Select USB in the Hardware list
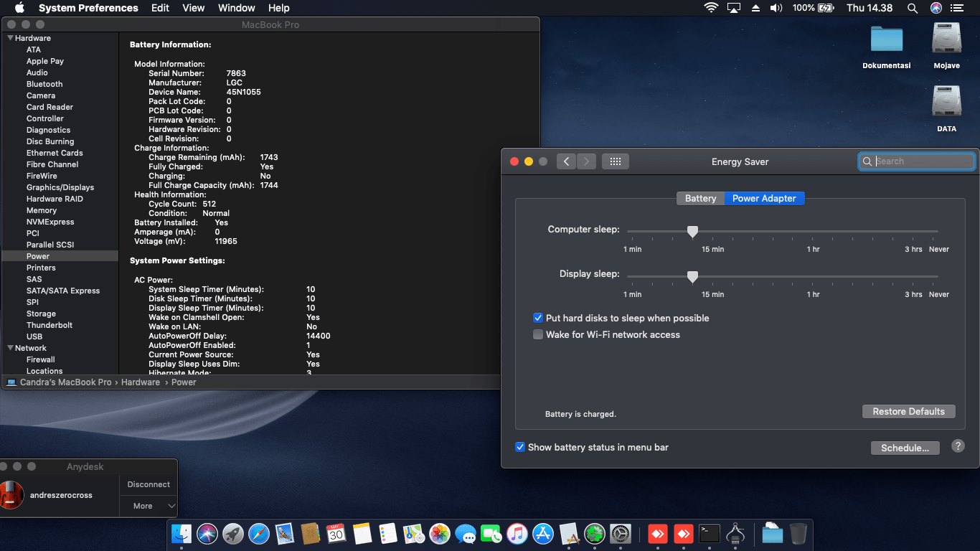 tap(34, 336)
